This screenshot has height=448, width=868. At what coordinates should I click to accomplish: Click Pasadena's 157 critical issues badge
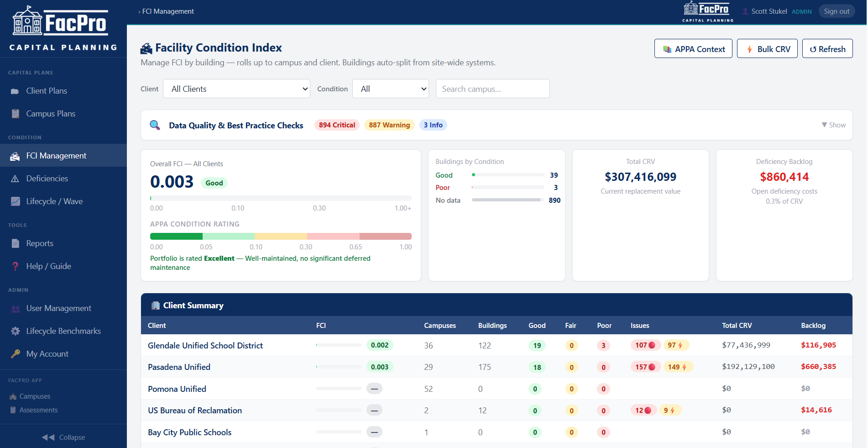coord(645,367)
